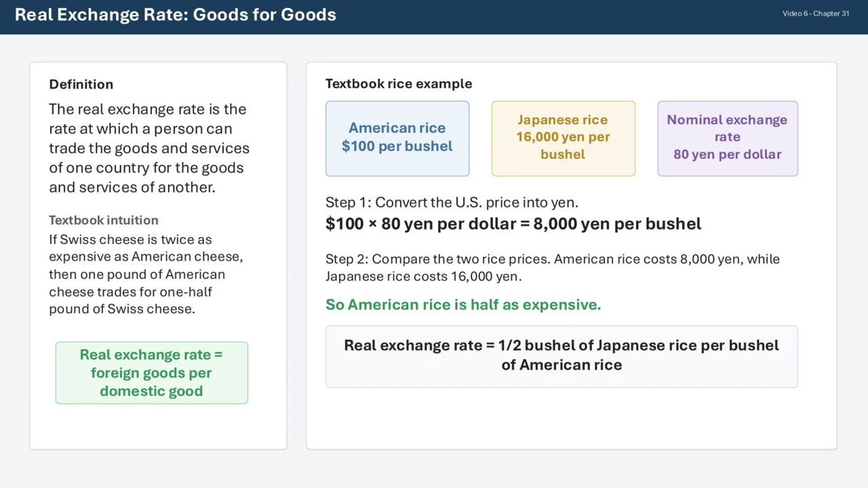Click the Definition heading
This screenshot has width=868, height=488.
click(81, 84)
